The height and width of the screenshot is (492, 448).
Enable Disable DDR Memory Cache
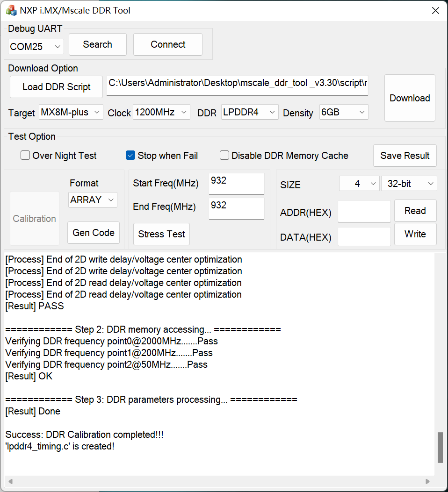[224, 155]
